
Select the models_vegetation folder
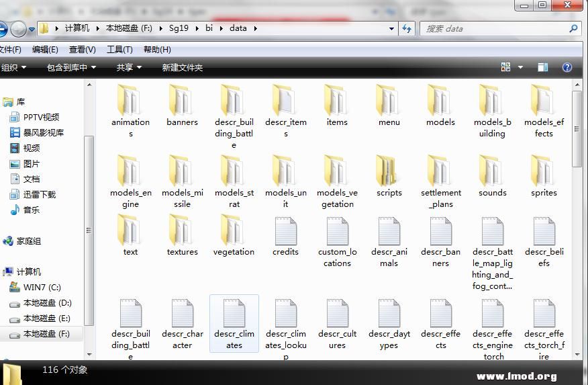[337, 181]
